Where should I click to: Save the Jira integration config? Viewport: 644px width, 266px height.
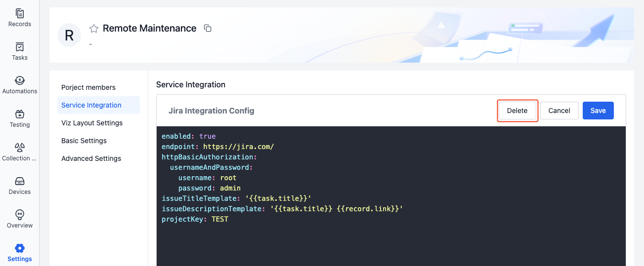point(598,111)
